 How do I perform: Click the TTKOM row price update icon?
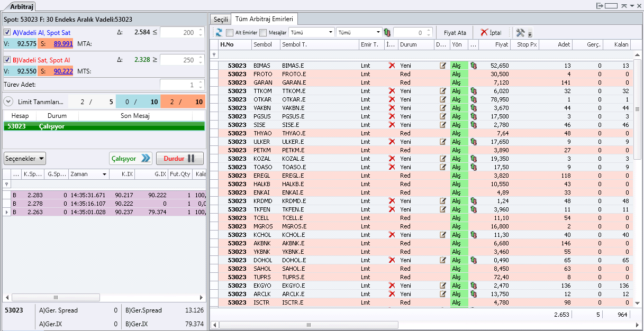[474, 91]
